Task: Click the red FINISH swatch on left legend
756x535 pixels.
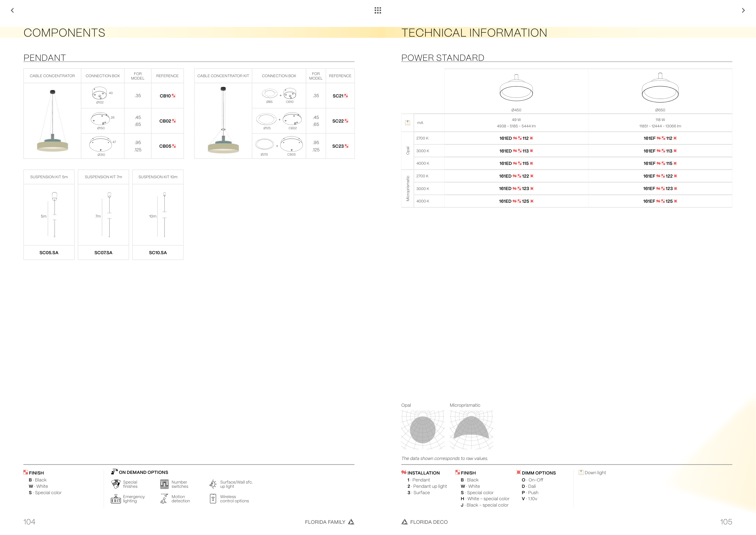Action: [26, 472]
